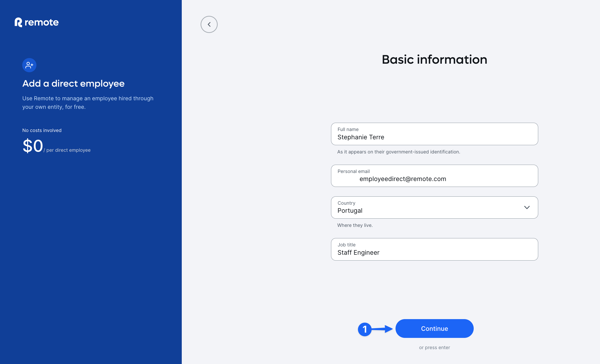The height and width of the screenshot is (364, 600).
Task: Open the Country dropdown
Action: coord(434,208)
